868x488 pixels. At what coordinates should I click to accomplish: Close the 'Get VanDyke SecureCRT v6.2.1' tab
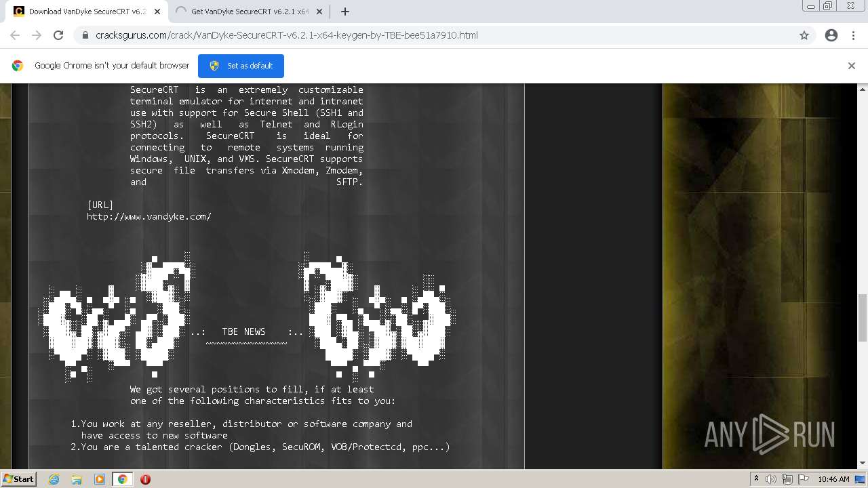click(x=319, y=12)
